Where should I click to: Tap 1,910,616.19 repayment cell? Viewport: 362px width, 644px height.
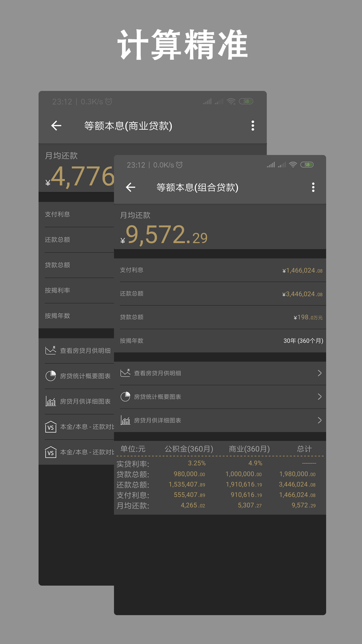(x=244, y=484)
